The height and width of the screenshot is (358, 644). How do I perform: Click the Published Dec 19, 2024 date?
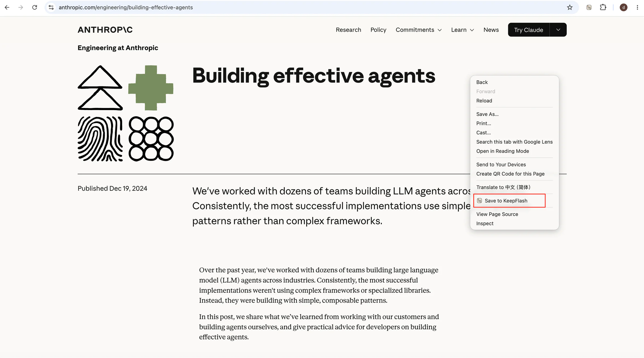[x=112, y=189]
